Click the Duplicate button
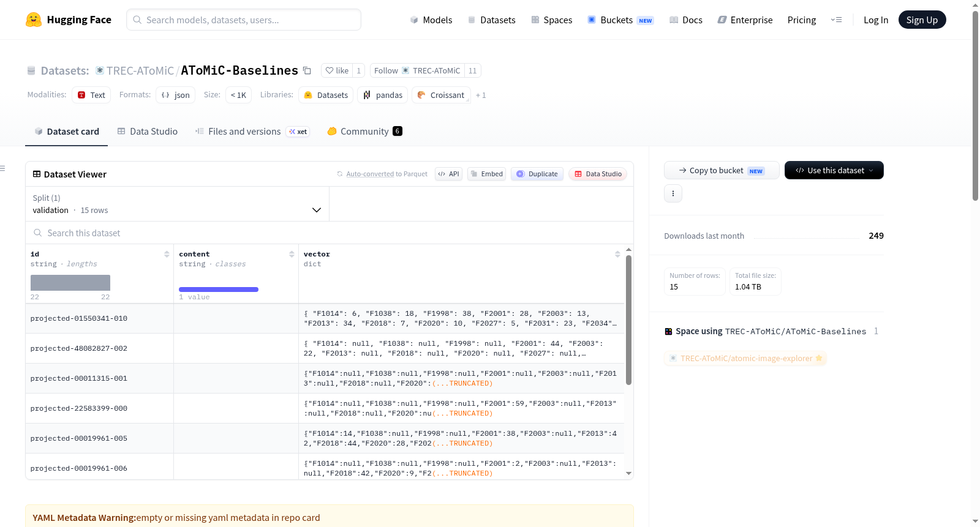 [x=537, y=174]
